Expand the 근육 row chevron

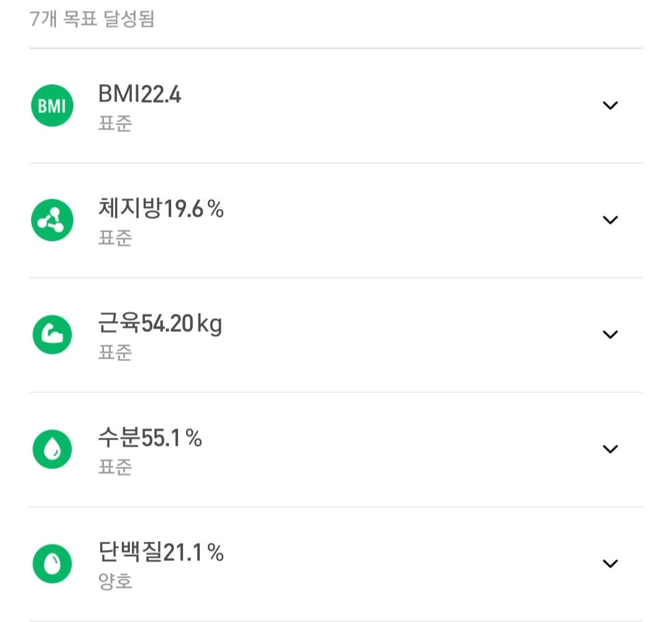[610, 334]
